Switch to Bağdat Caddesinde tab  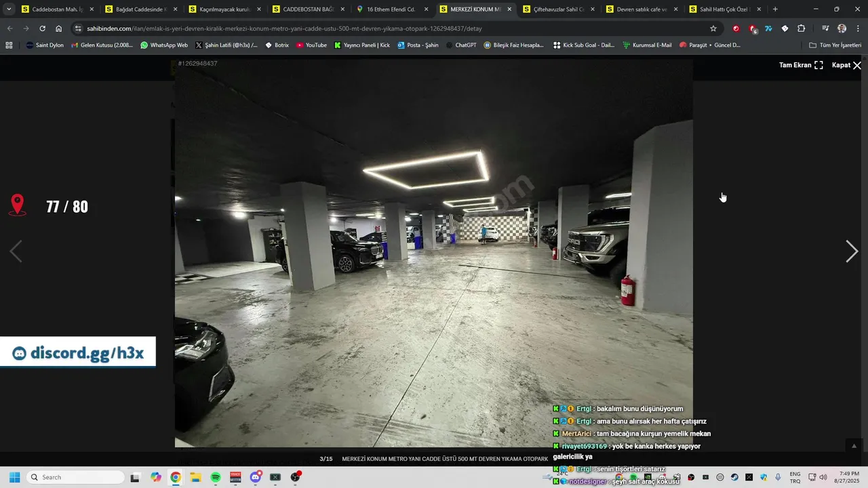141,9
